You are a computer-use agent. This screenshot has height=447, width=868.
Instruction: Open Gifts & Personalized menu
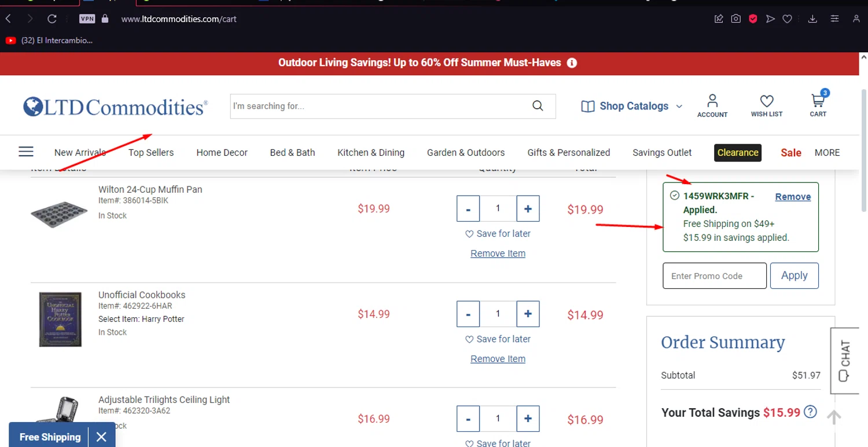tap(569, 152)
